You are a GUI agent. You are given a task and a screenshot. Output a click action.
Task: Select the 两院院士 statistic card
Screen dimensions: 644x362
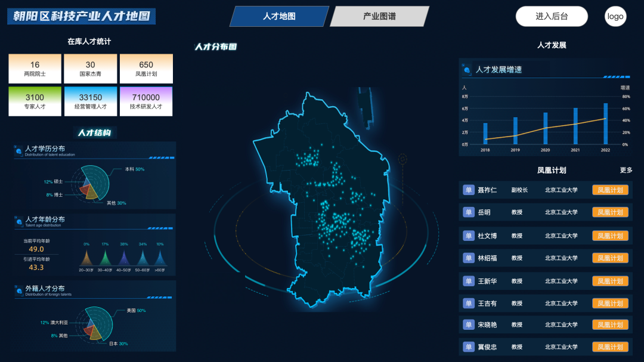[x=35, y=69]
